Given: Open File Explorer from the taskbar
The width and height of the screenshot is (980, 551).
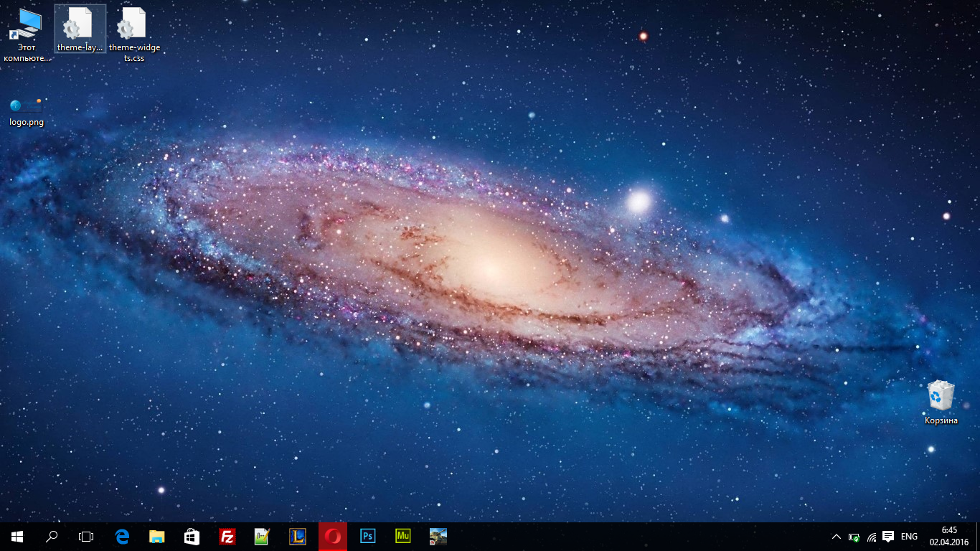Looking at the screenshot, I should [x=157, y=536].
